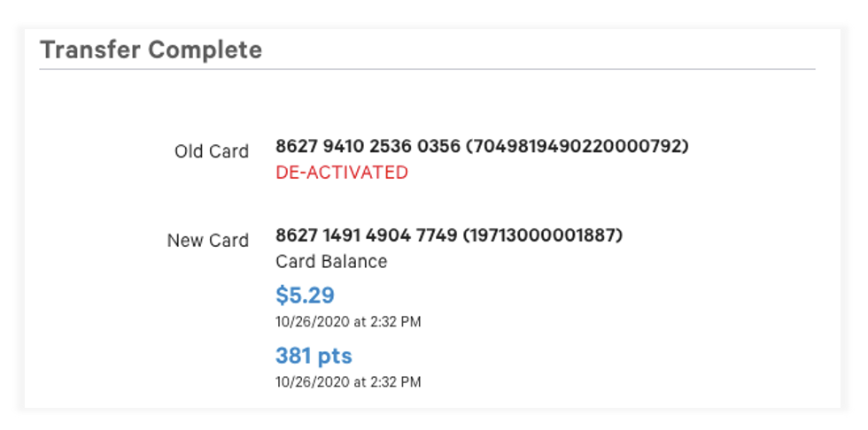Select old card number 8627 9410 2536 0356

point(367,146)
